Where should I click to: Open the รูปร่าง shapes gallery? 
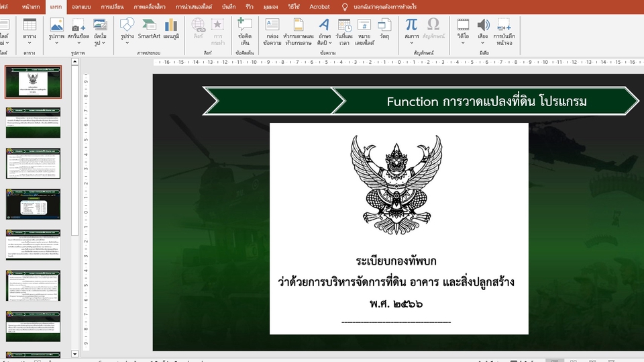click(127, 32)
